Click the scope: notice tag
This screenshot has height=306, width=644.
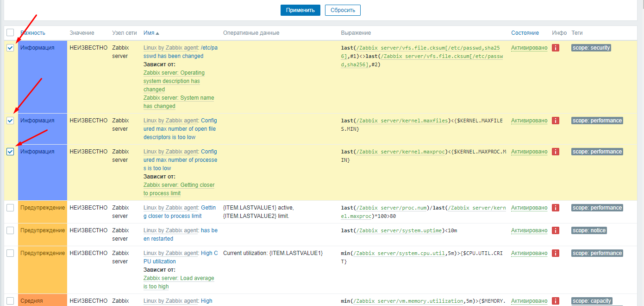tap(588, 230)
